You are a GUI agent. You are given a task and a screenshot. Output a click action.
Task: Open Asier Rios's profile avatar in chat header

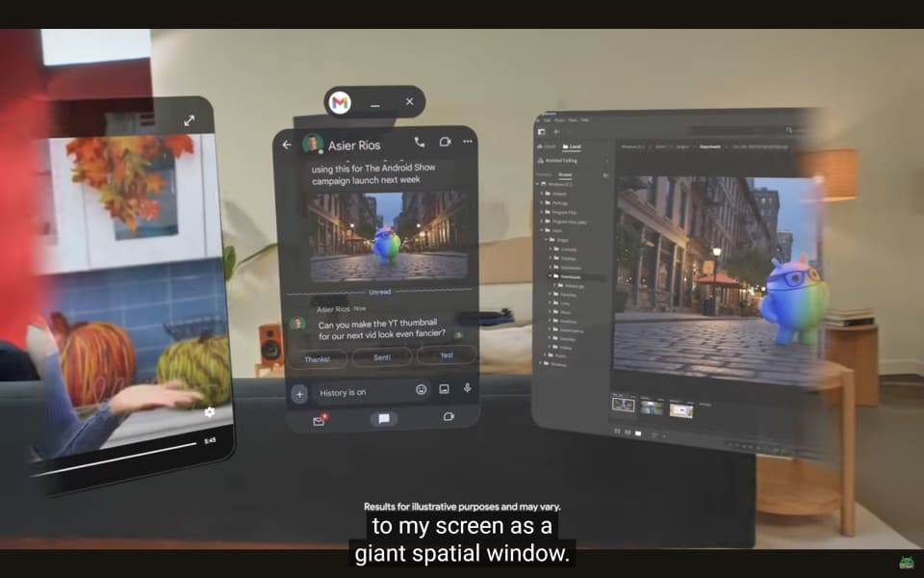coord(312,144)
